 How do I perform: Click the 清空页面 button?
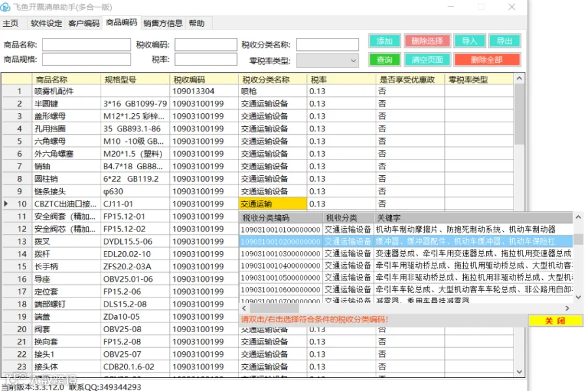click(x=427, y=59)
